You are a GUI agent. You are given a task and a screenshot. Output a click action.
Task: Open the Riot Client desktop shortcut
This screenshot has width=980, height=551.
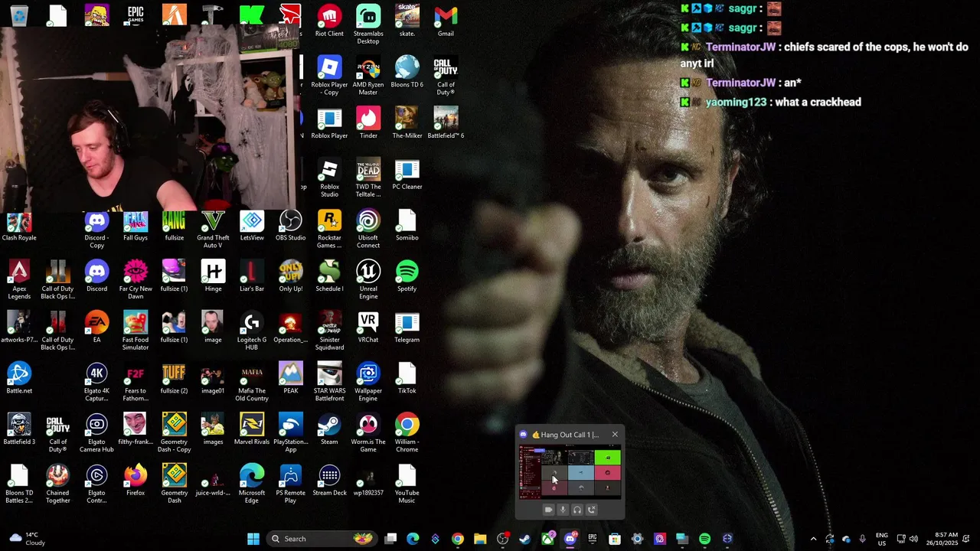tap(329, 21)
